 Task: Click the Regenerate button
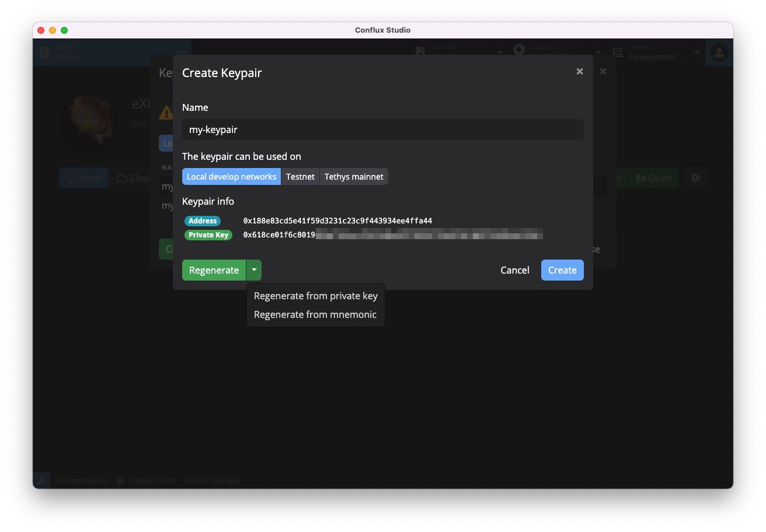pyautogui.click(x=214, y=270)
